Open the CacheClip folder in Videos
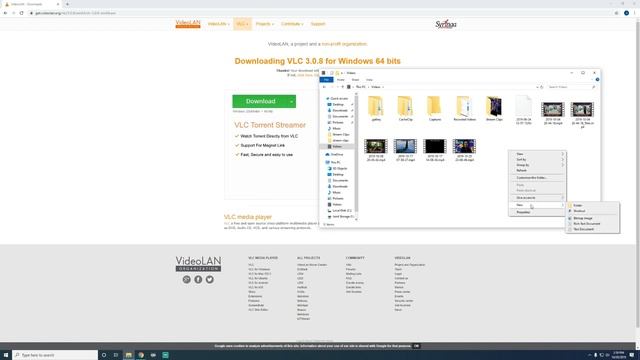Image resolution: width=640 pixels, height=360 pixels. (x=405, y=109)
